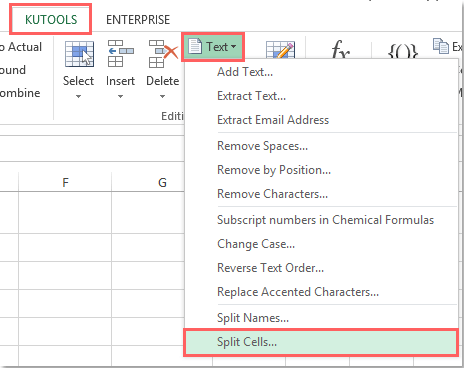Expand the Select dropdown arrow
Image resolution: width=464 pixels, height=368 pixels.
[79, 96]
